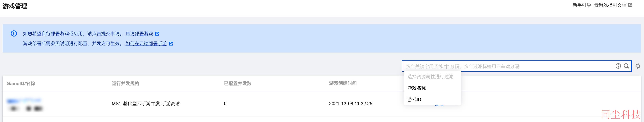Choose 游戏ID in the filter dropdown
The height and width of the screenshot is (122, 644).
click(x=414, y=100)
